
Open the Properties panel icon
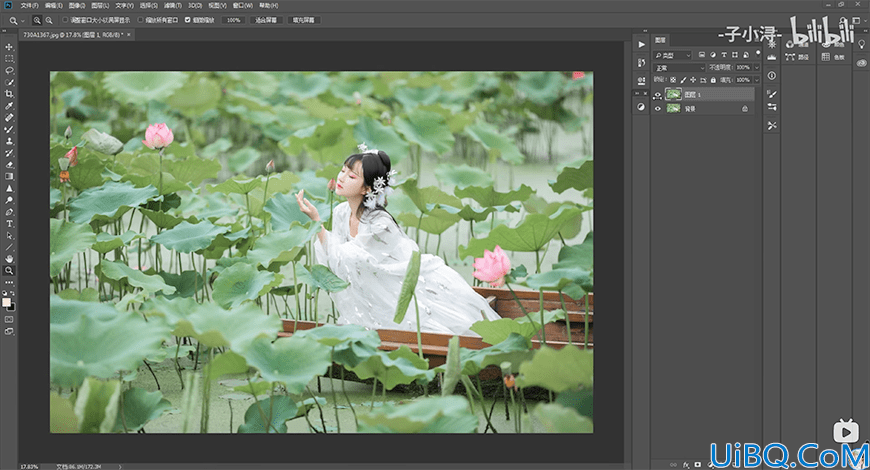click(641, 81)
